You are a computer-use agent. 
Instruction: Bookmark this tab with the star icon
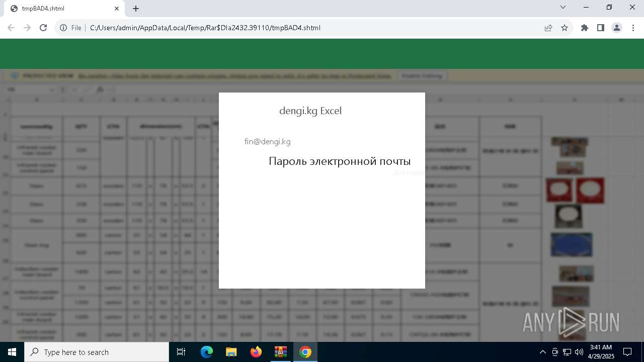click(x=565, y=28)
